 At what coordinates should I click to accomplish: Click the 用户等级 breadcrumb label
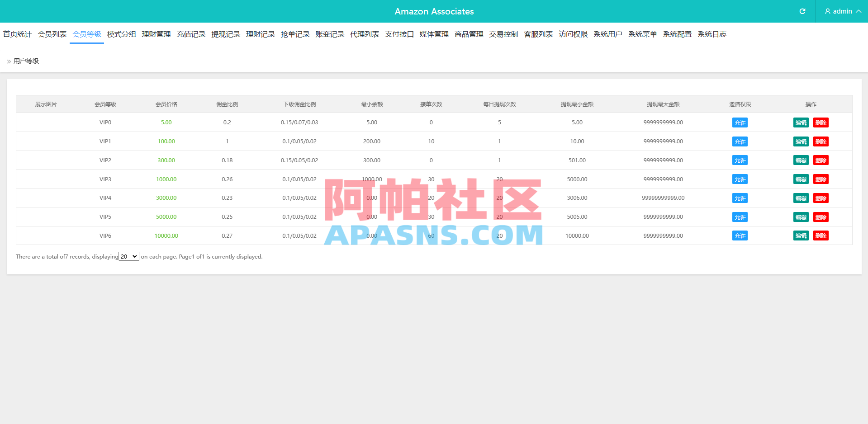click(26, 61)
